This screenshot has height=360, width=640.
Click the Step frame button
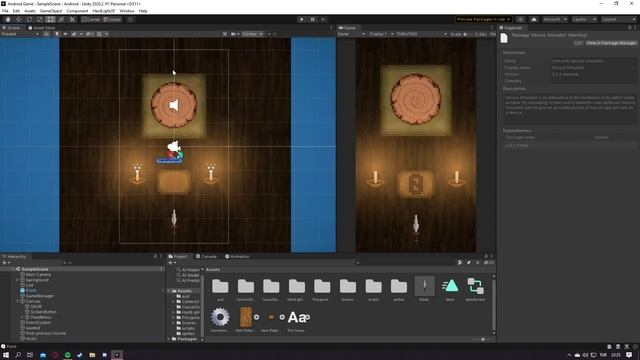point(323,19)
